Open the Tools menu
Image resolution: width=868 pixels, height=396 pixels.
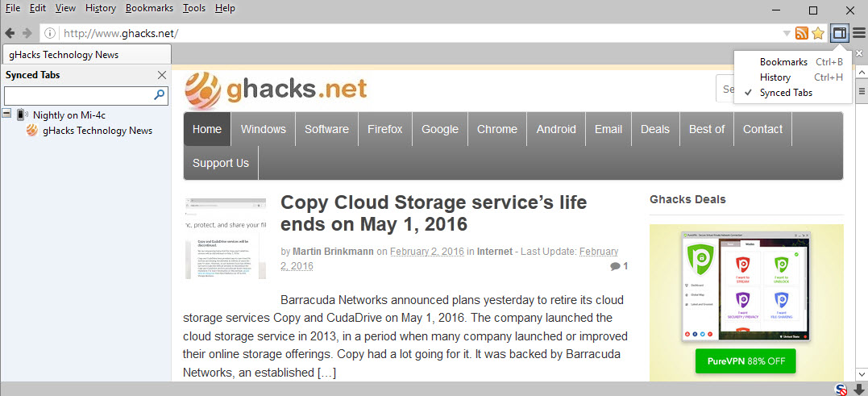pos(193,8)
